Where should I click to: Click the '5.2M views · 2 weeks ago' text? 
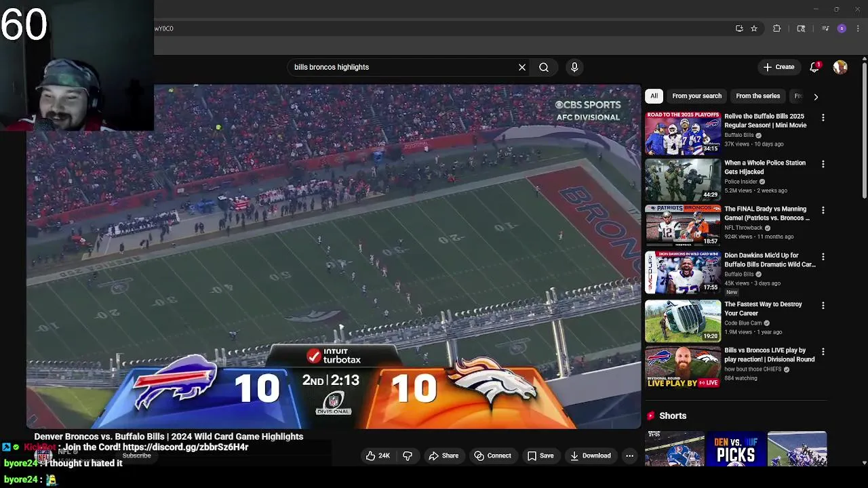point(755,190)
